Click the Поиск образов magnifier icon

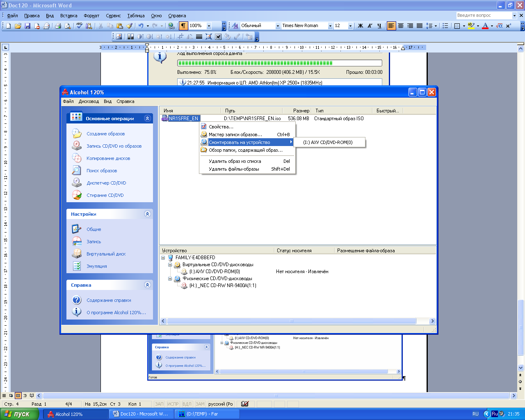click(x=77, y=170)
